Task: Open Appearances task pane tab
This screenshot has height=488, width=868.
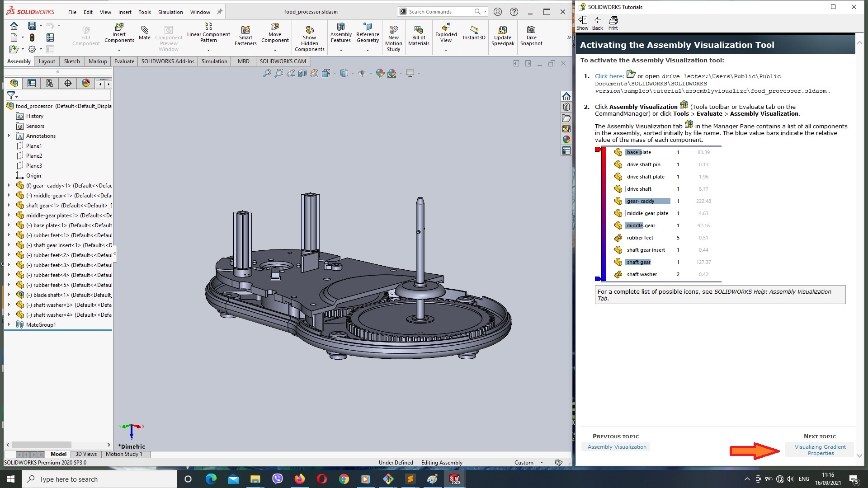Action: click(566, 140)
